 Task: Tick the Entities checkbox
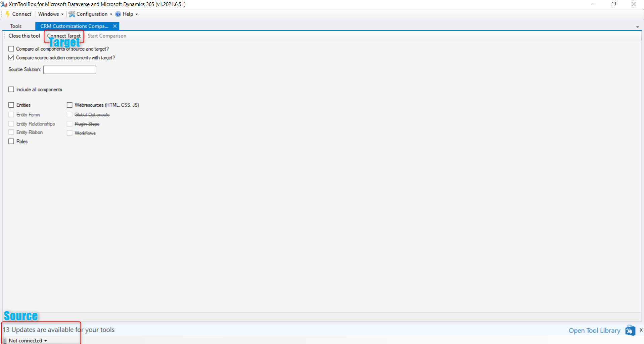pyautogui.click(x=11, y=105)
